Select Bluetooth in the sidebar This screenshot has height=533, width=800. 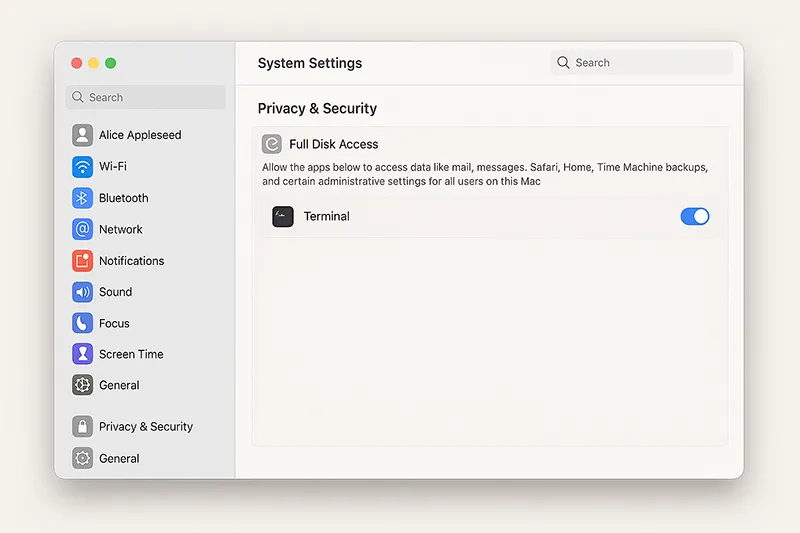[122, 198]
